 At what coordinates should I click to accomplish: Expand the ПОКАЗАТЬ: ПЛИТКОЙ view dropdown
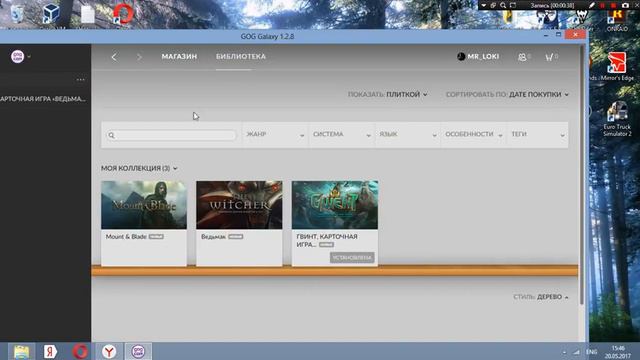[388, 94]
